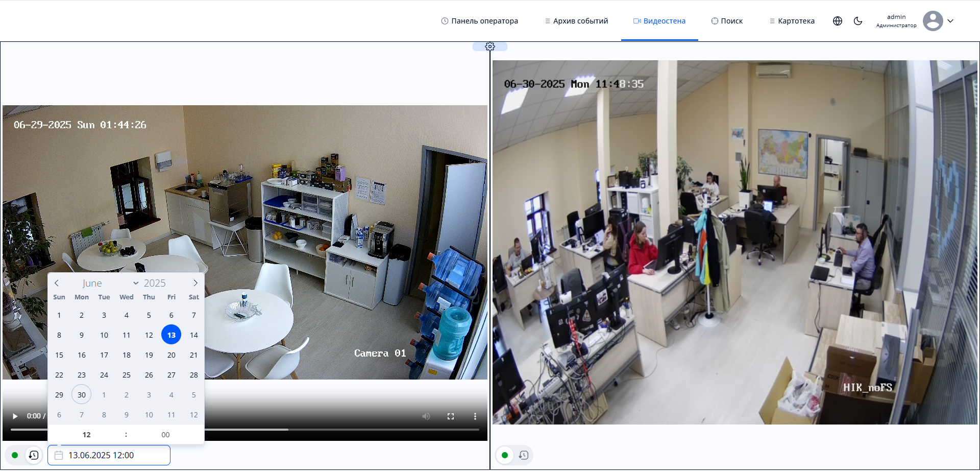Open video wall settings gear
980x471 pixels.
(x=489, y=46)
